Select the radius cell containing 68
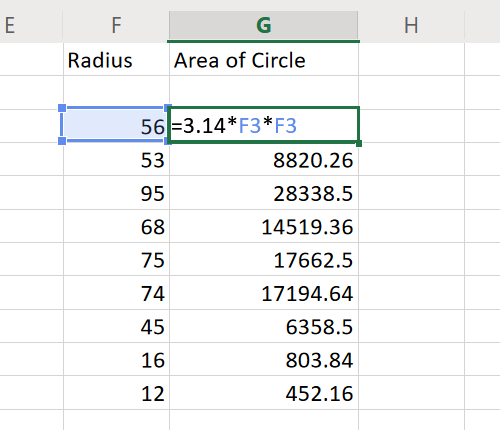The width and height of the screenshot is (500, 430). (116, 226)
